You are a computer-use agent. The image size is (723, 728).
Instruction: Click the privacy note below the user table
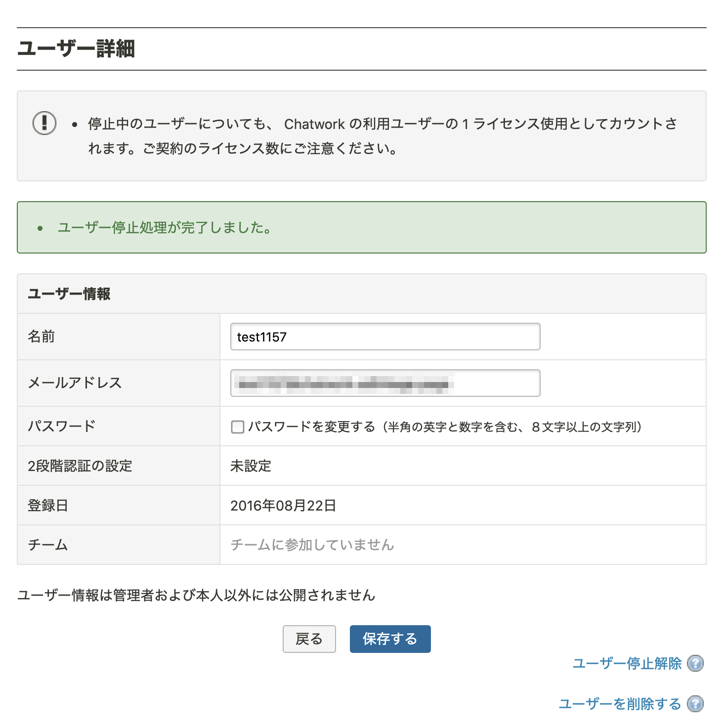pos(197,596)
